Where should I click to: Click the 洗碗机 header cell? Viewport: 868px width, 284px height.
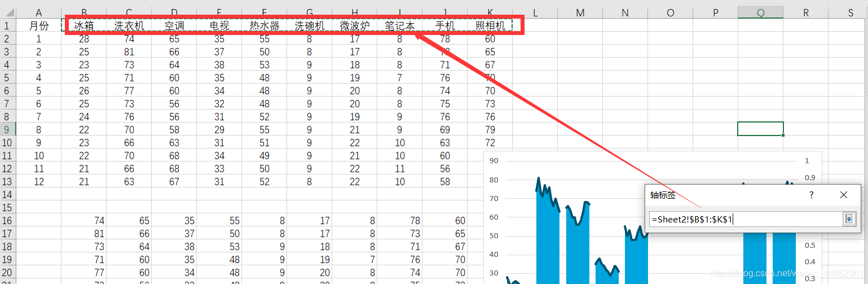[x=310, y=25]
